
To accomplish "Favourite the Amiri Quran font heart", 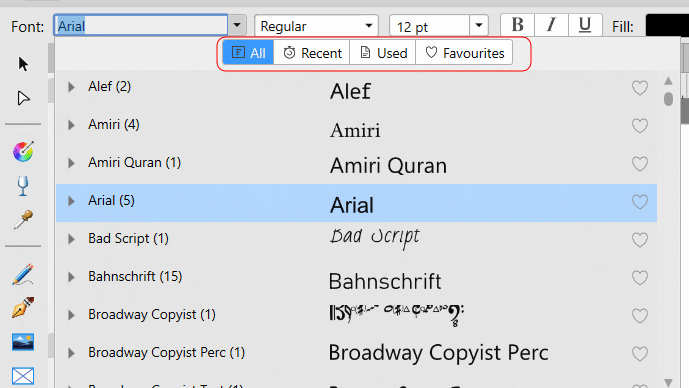I will coord(640,164).
